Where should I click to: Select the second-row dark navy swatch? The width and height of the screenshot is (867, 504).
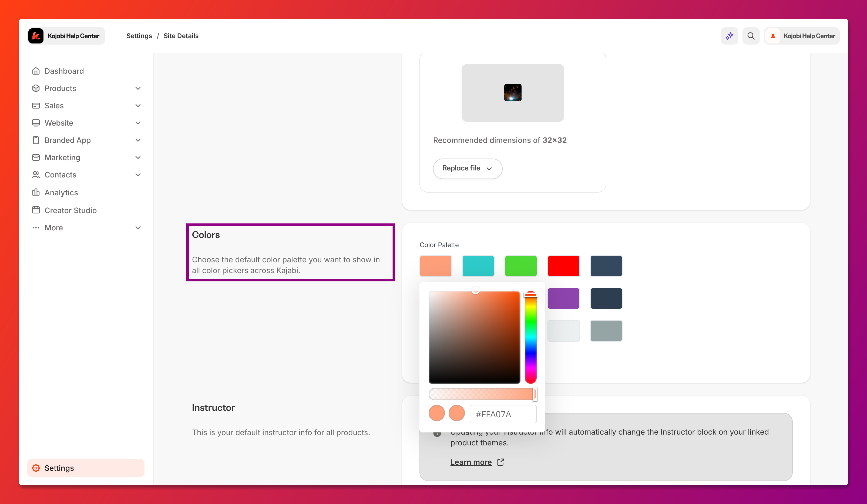[x=606, y=298]
